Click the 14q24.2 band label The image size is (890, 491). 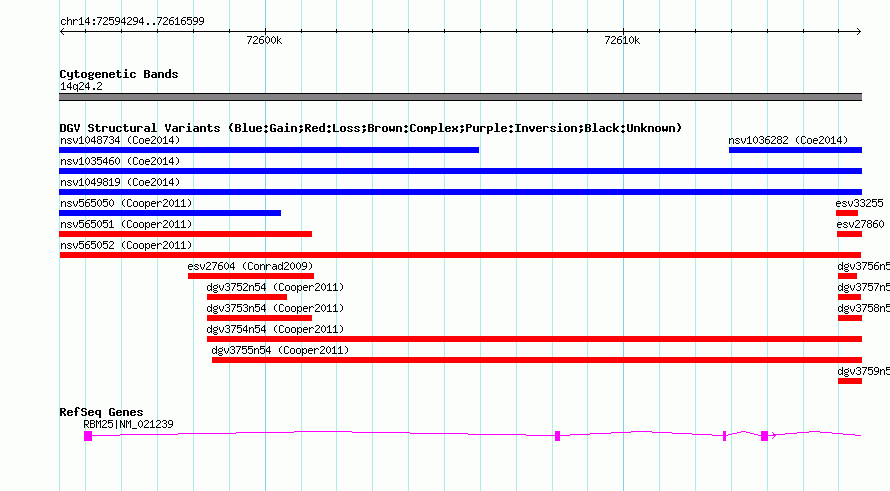pos(81,86)
